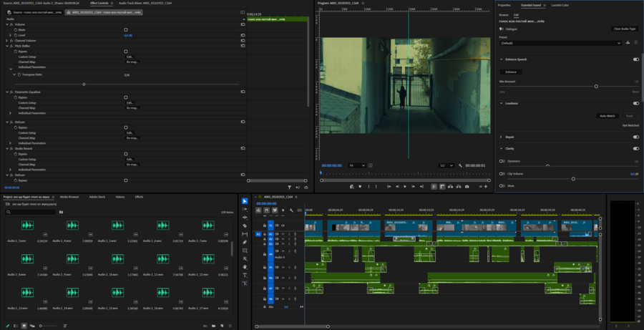Screen dimensions: 644x330
Task: Step back one frame in Program Monitor
Action: (x=397, y=187)
